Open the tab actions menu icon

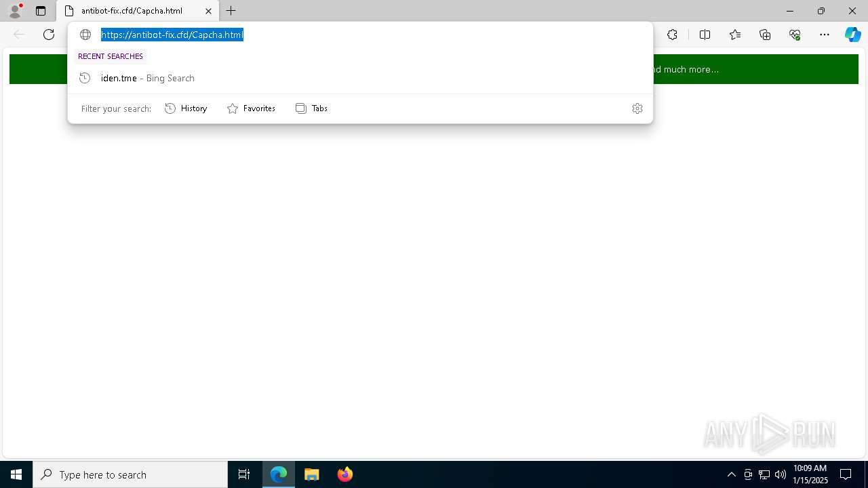(x=41, y=11)
